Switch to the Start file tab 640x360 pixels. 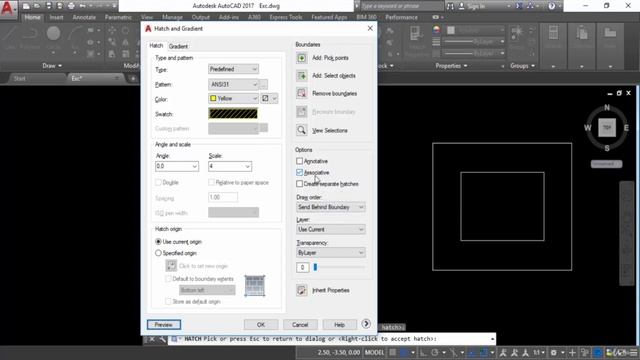(x=20, y=78)
